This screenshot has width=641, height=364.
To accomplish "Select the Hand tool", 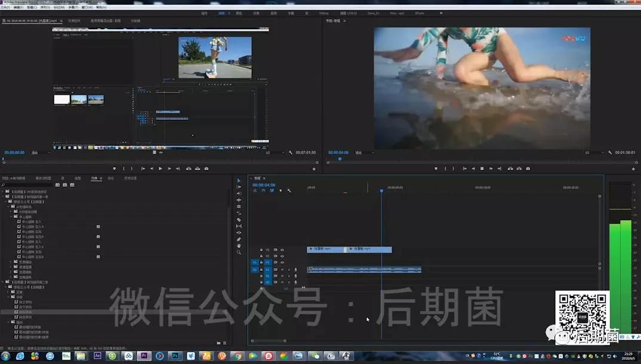I will [239, 246].
